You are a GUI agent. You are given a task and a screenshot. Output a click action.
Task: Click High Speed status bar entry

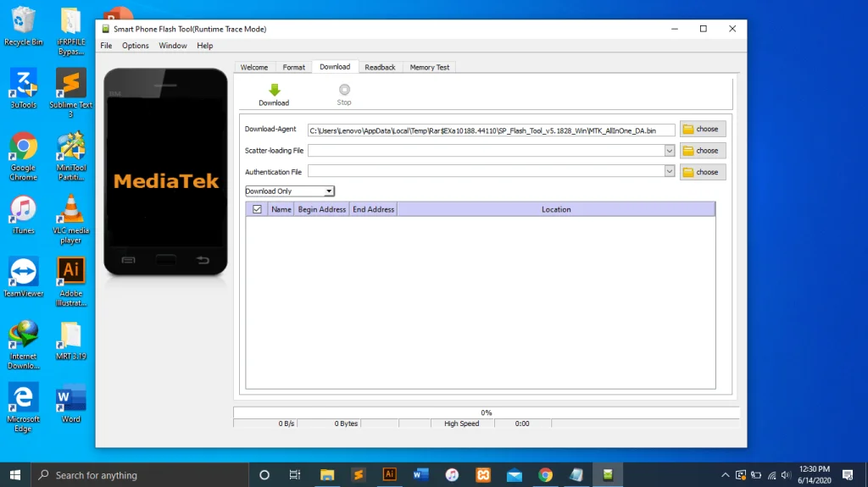coord(462,423)
